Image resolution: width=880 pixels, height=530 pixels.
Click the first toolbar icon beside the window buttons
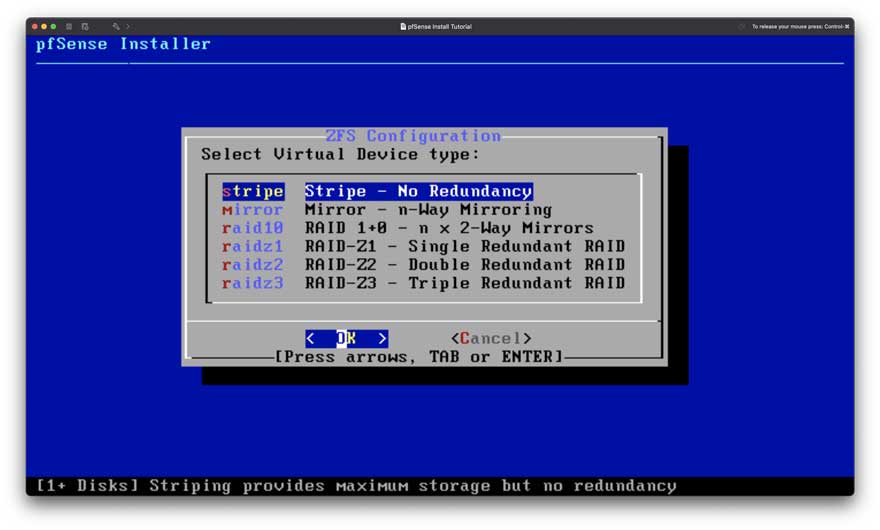click(x=69, y=26)
